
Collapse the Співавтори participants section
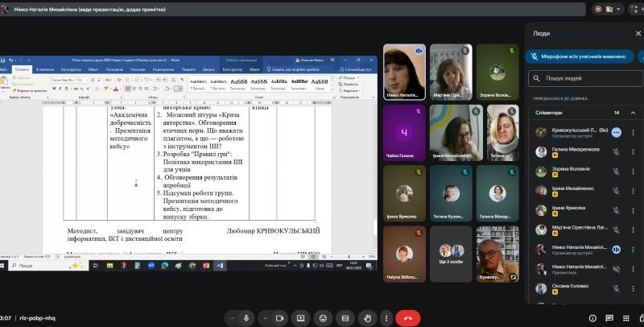click(x=633, y=113)
